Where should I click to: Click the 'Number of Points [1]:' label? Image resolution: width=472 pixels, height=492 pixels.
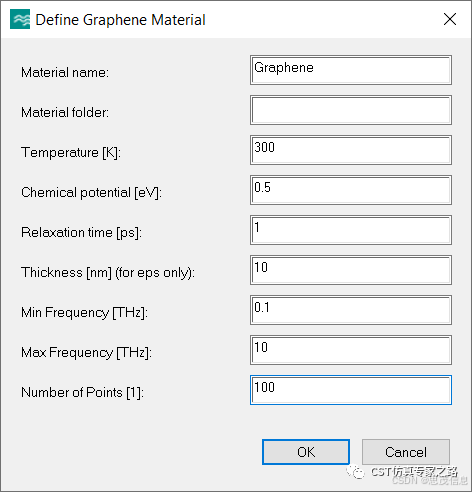point(82,393)
